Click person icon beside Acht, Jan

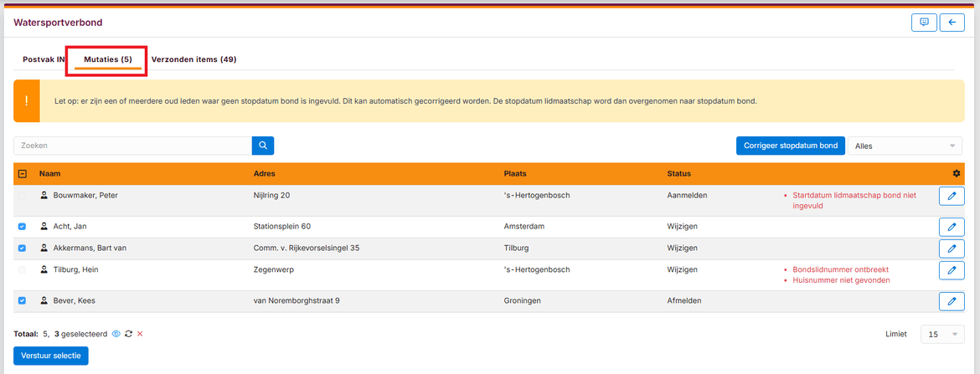pos(44,227)
